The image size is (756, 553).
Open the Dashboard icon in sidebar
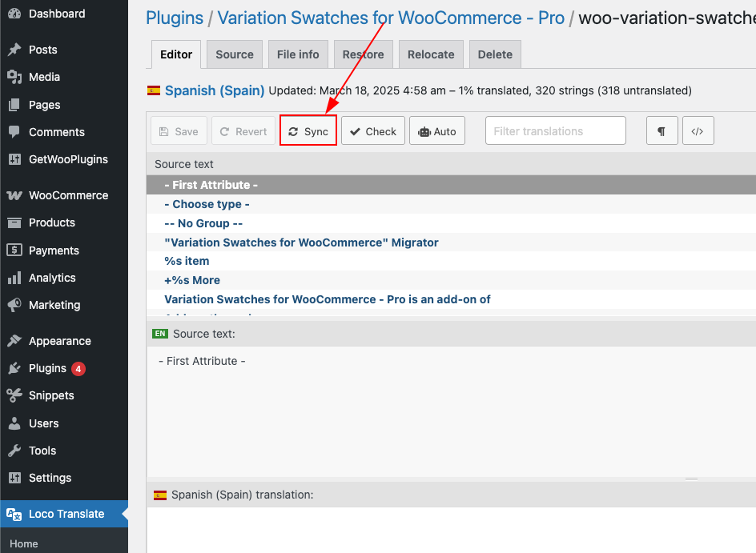pos(14,14)
